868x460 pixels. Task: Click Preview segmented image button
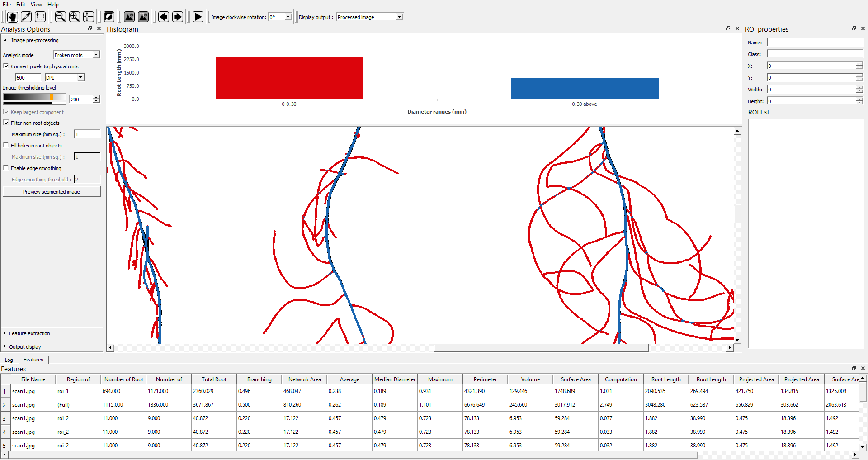[x=52, y=192]
